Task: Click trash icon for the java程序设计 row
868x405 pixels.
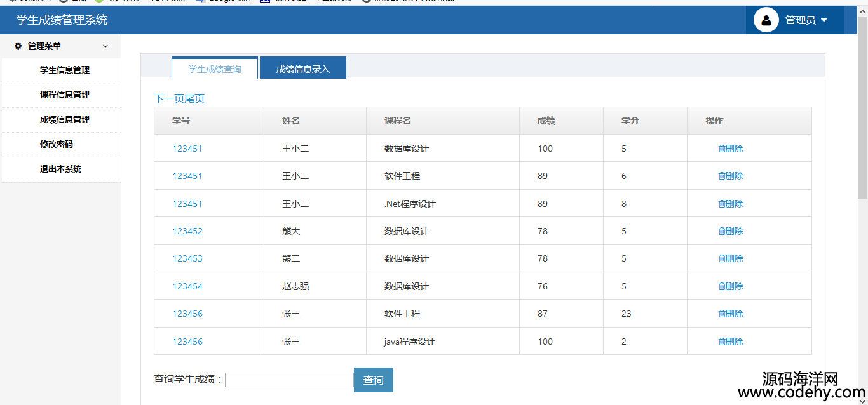Action: (x=721, y=342)
